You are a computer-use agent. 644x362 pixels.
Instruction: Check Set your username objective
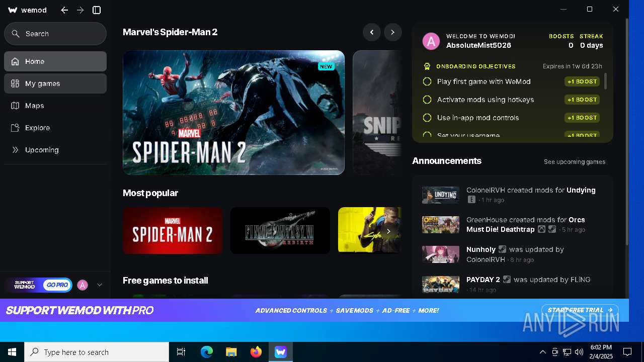pos(427,135)
